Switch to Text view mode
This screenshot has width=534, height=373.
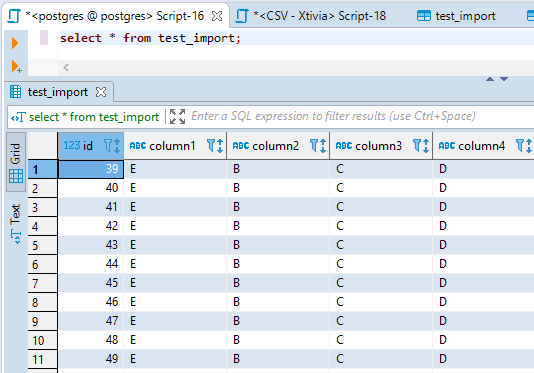pos(16,224)
